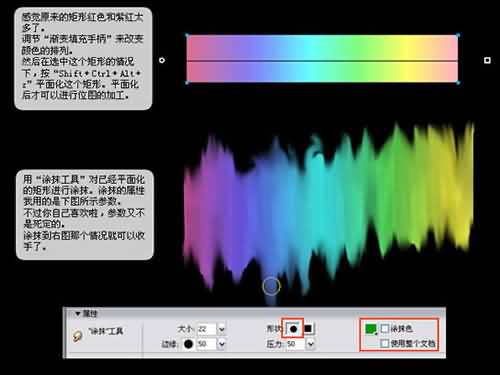Open the 边缘 edge dropdown arrow

pyautogui.click(x=222, y=344)
